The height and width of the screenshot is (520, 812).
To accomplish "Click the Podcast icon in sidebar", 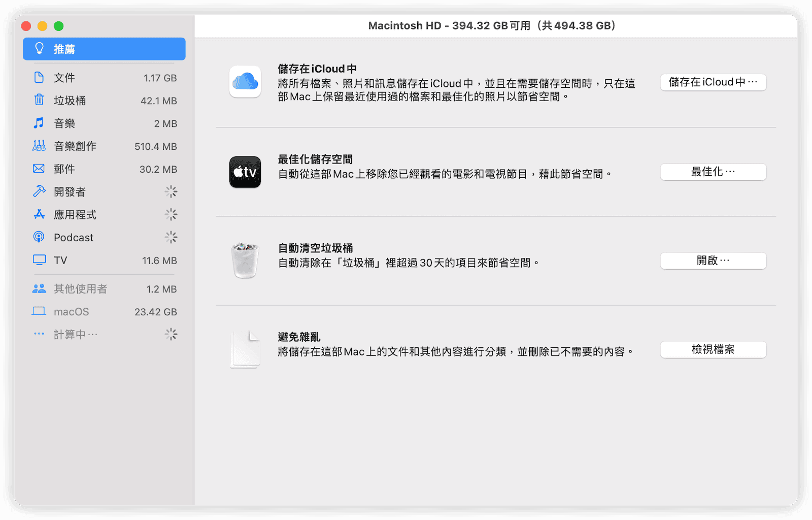I will tap(39, 237).
